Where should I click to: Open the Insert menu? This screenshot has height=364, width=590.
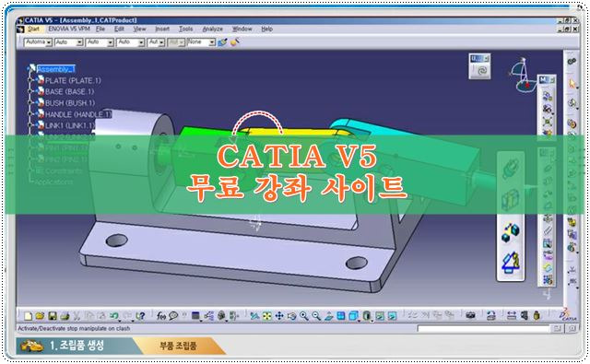tap(162, 29)
